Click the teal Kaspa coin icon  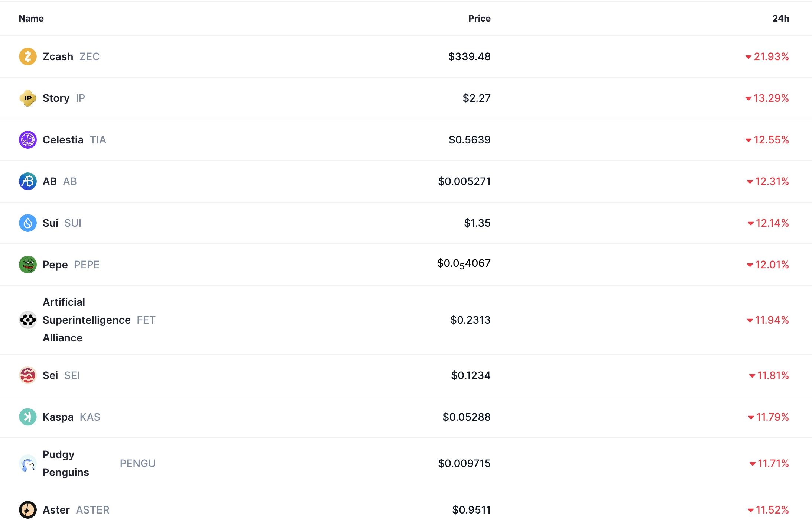[x=28, y=417]
